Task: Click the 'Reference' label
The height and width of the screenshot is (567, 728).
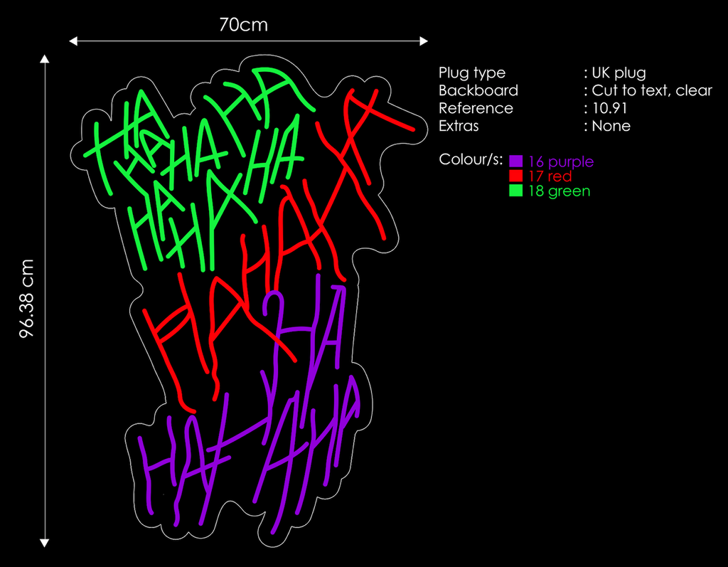Action: pos(476,108)
